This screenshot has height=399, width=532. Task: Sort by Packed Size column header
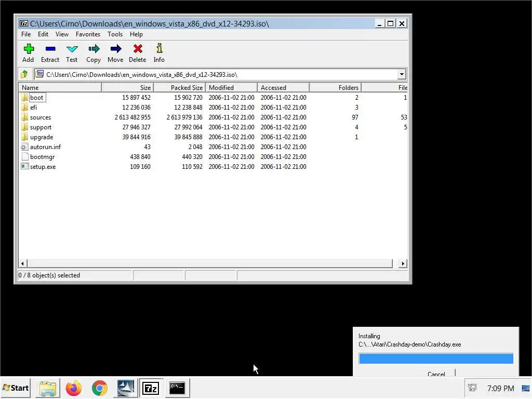coord(179,87)
